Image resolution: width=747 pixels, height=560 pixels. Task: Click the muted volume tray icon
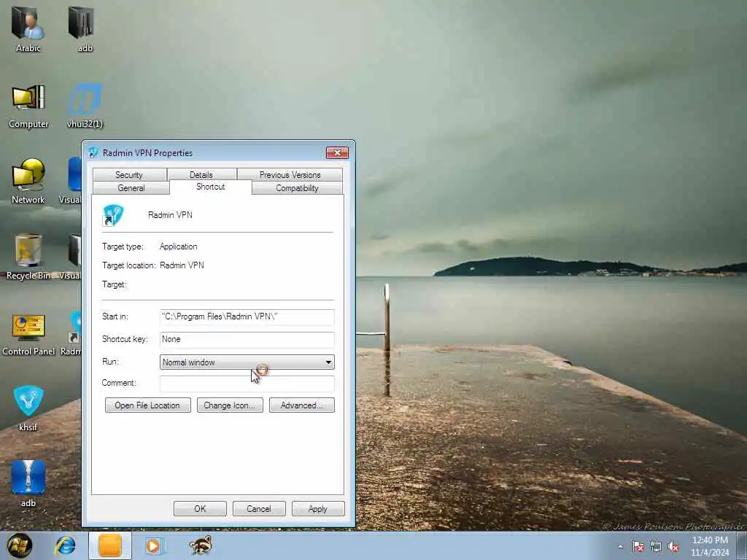click(673, 547)
